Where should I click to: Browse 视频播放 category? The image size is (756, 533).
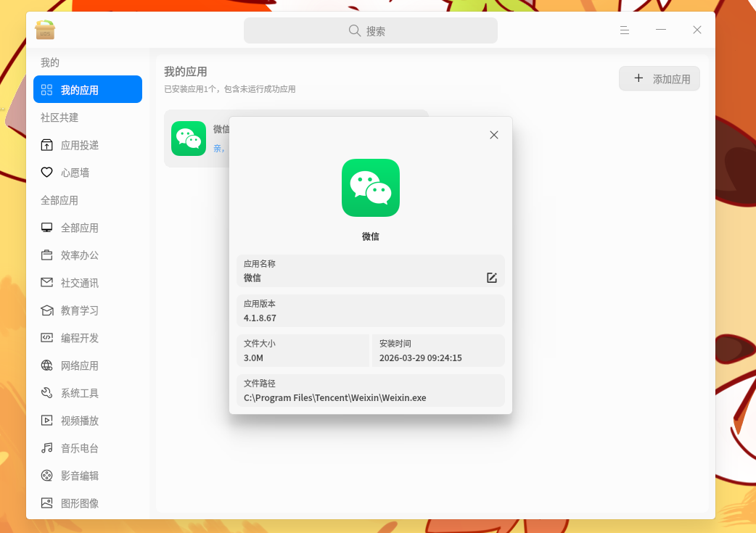pyautogui.click(x=88, y=421)
